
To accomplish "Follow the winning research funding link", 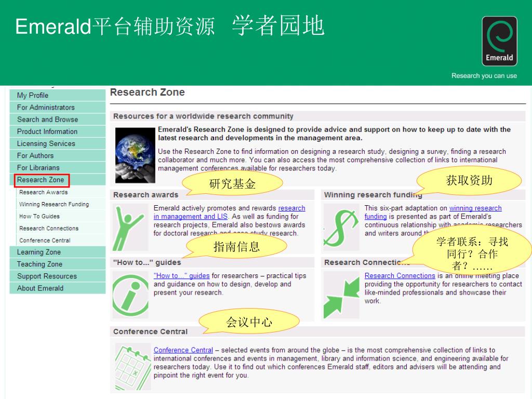I will point(433,212).
